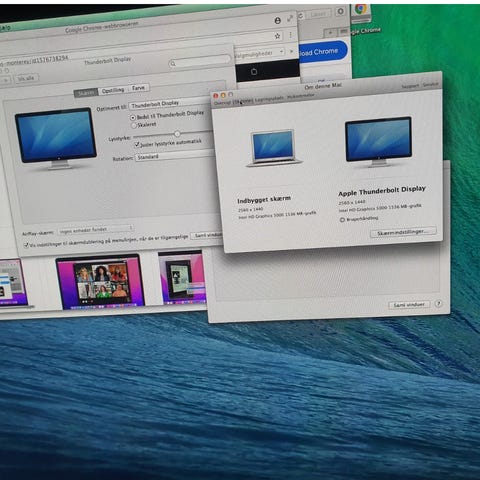
Task: Switch to the Farve tab
Action: pyautogui.click(x=138, y=88)
